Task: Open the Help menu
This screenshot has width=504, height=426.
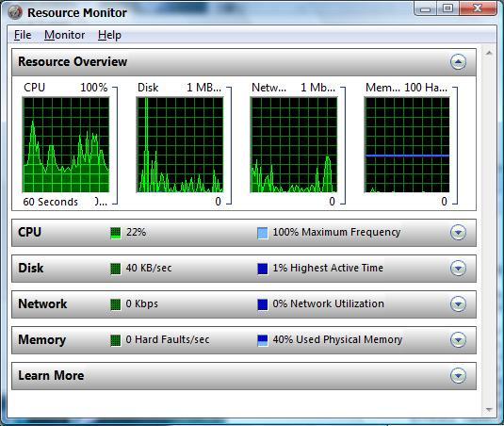Action: [109, 35]
